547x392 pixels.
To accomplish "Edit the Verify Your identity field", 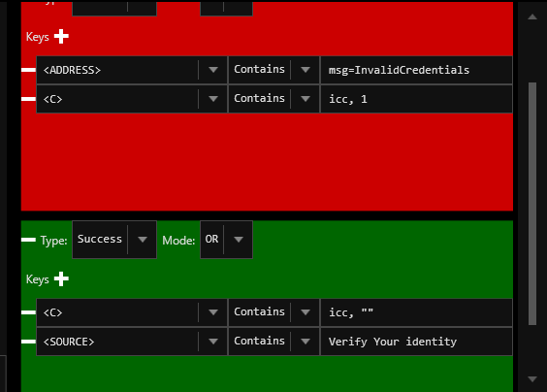I will pos(416,342).
